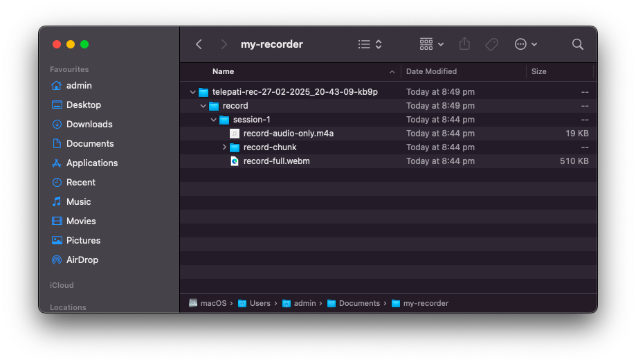Open the Recent sidebar item
The width and height of the screenshot is (636, 364).
point(80,182)
